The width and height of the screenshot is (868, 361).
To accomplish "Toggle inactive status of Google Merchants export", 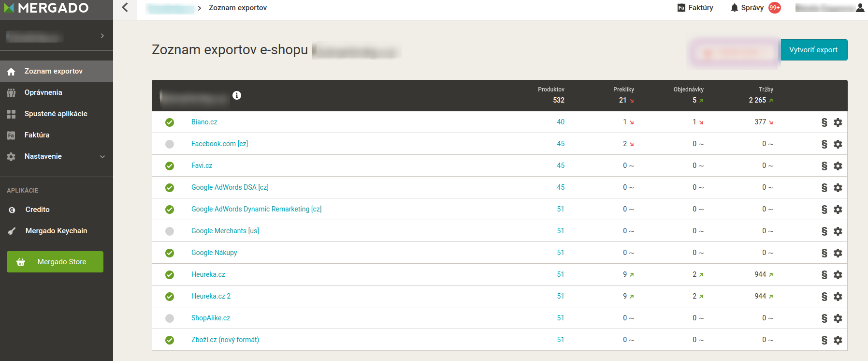I will point(170,231).
